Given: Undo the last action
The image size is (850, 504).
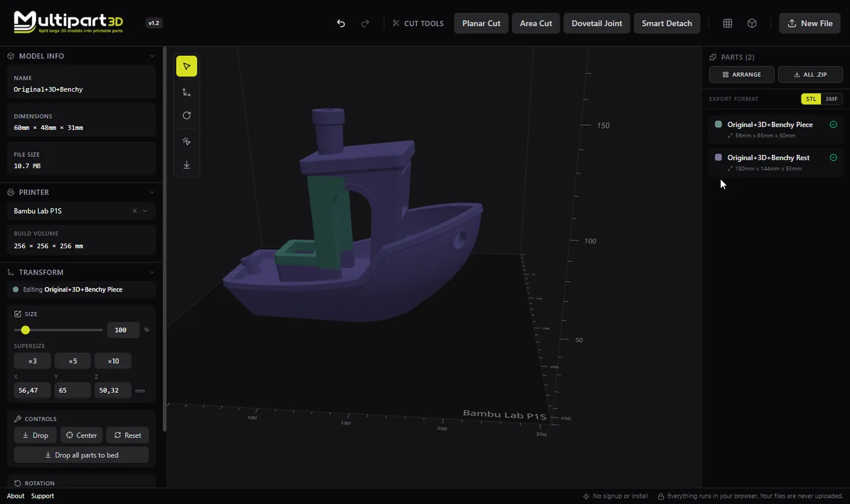Looking at the screenshot, I should 341,24.
